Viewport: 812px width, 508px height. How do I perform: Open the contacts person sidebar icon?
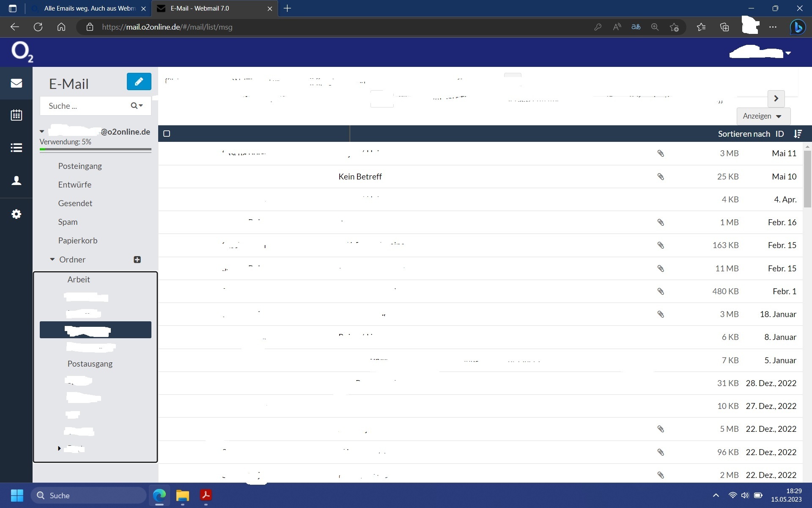click(x=16, y=181)
